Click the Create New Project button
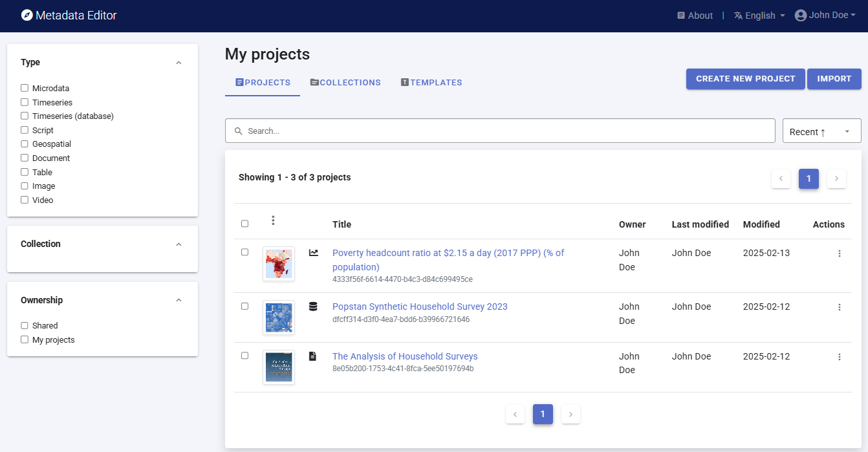868x452 pixels. point(745,79)
